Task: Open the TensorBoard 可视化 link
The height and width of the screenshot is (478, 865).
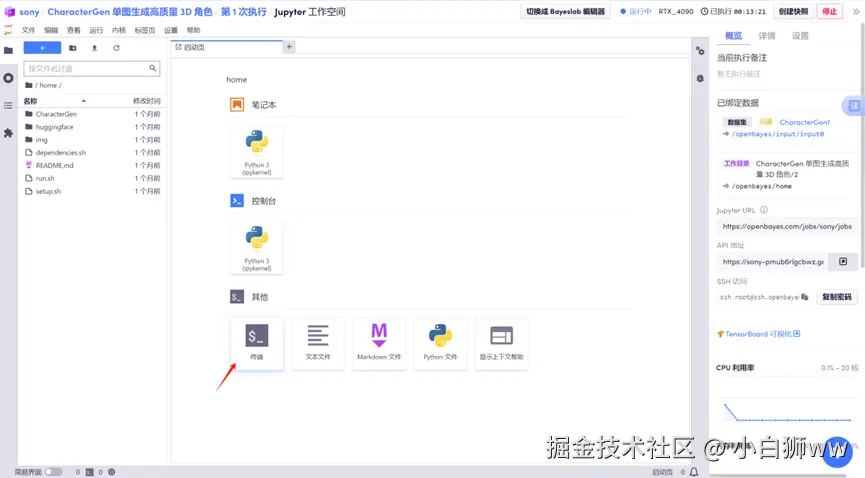Action: [759, 334]
